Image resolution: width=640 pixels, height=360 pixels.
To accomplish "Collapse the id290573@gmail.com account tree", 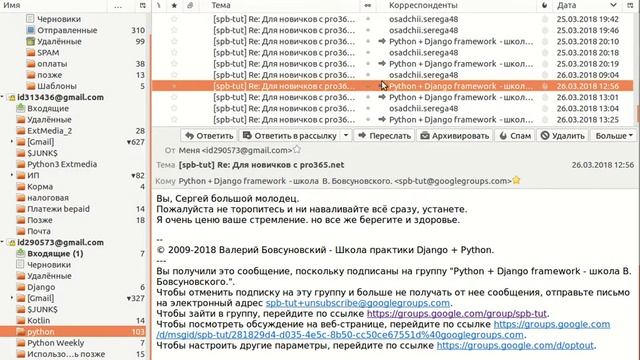I will 2,242.
